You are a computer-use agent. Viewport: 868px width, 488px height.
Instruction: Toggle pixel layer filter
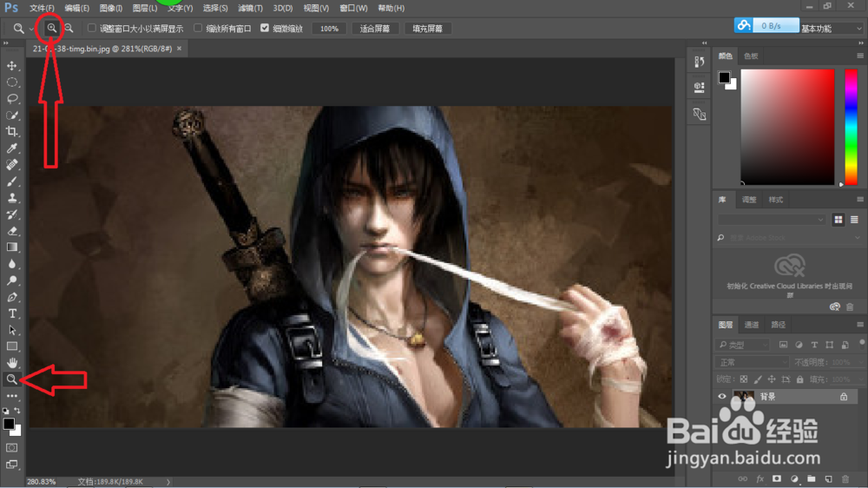click(x=783, y=345)
